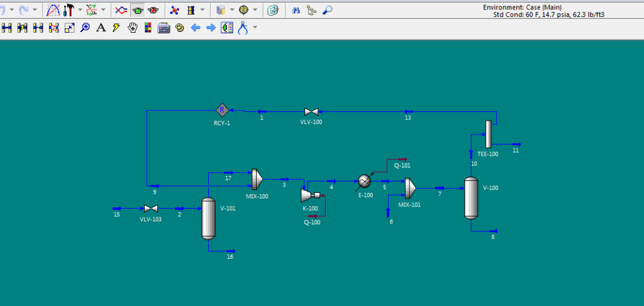Open the object navigator tree icon
The width and height of the screenshot is (644, 306).
click(311, 10)
